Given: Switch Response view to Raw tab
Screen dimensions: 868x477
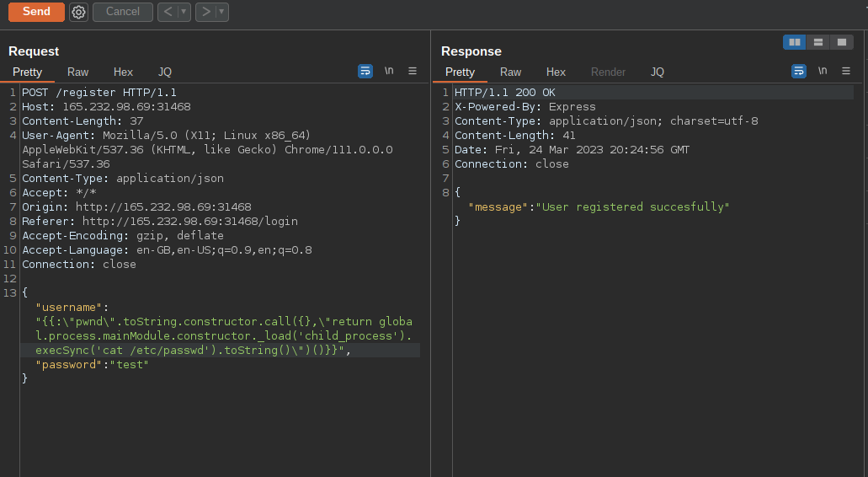Looking at the screenshot, I should coord(510,72).
